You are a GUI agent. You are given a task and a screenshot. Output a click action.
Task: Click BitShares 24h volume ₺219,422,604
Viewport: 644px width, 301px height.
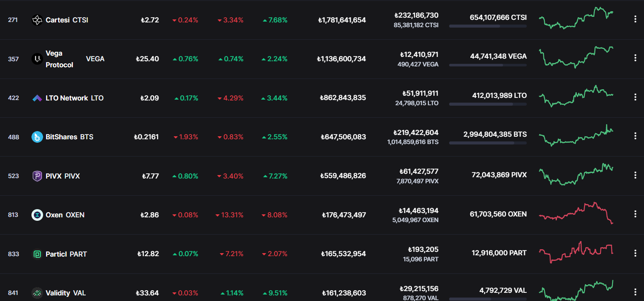pyautogui.click(x=416, y=132)
